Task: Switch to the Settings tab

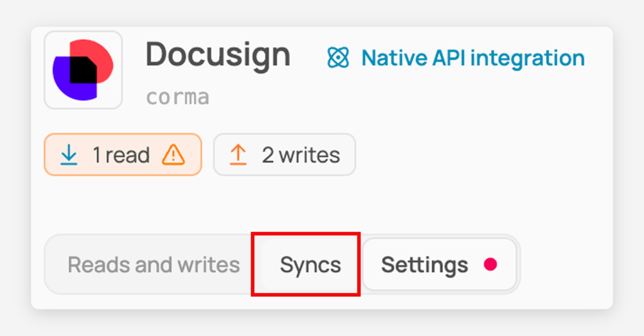Action: 439,265
